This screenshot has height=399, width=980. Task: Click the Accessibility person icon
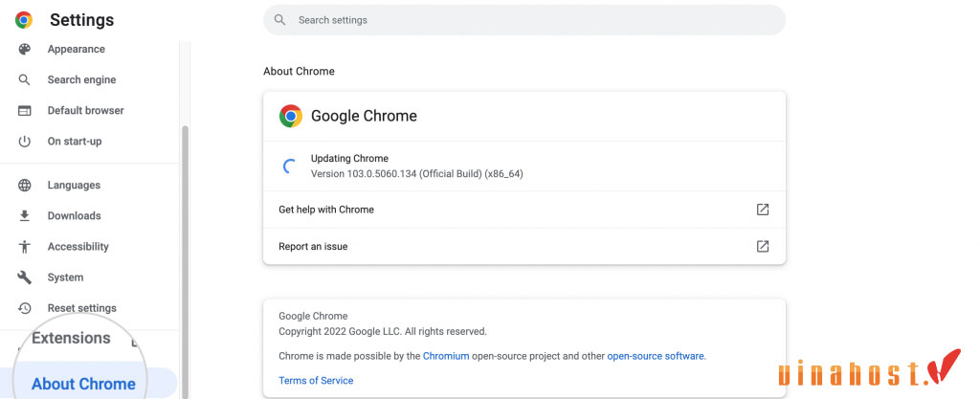pos(24,247)
